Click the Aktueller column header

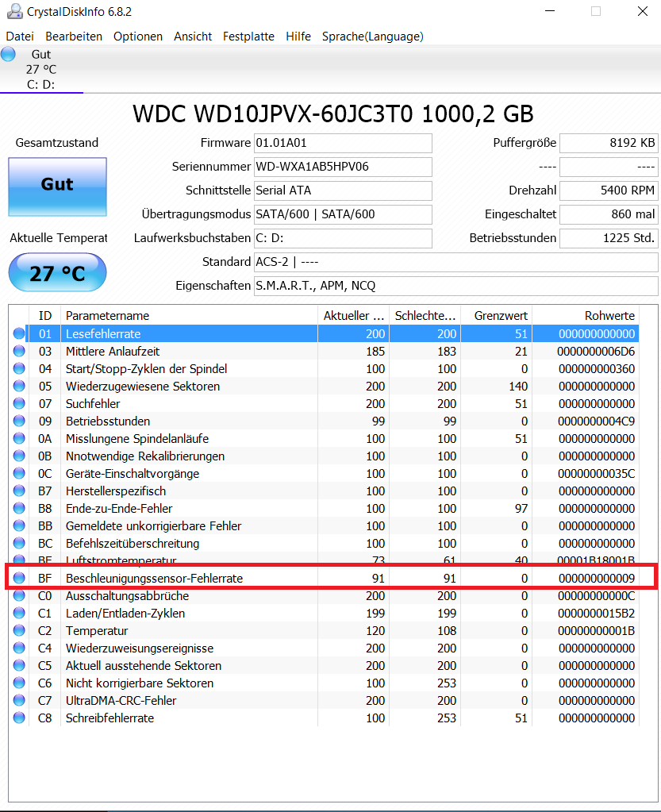click(x=354, y=315)
